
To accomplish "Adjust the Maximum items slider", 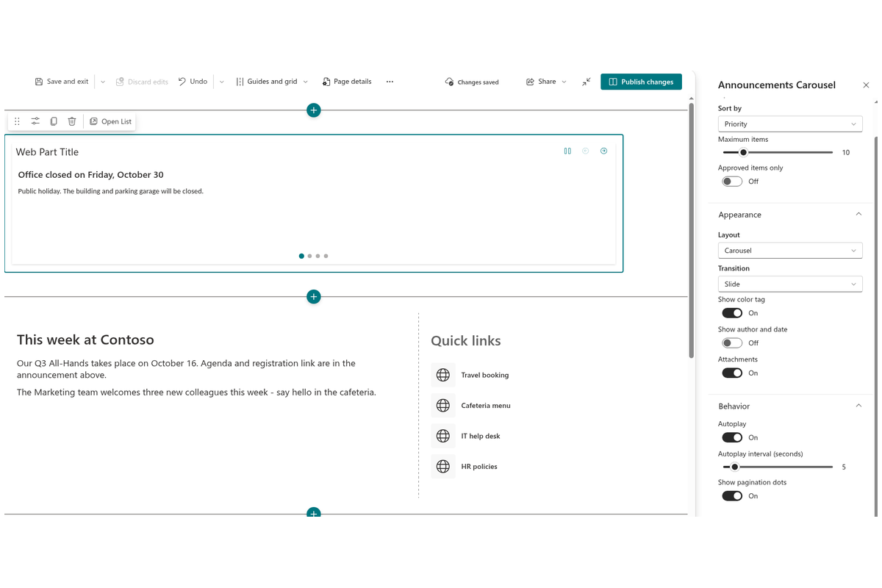I will click(x=778, y=152).
